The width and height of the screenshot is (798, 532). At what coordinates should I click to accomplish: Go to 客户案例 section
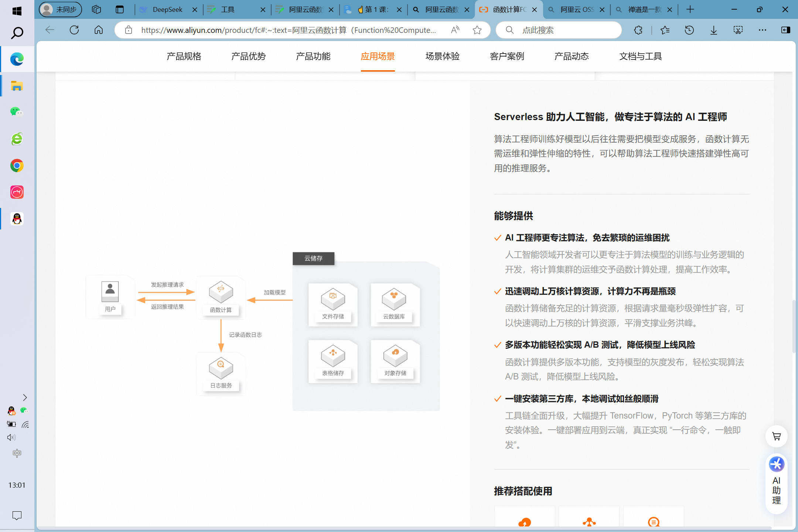coord(507,57)
